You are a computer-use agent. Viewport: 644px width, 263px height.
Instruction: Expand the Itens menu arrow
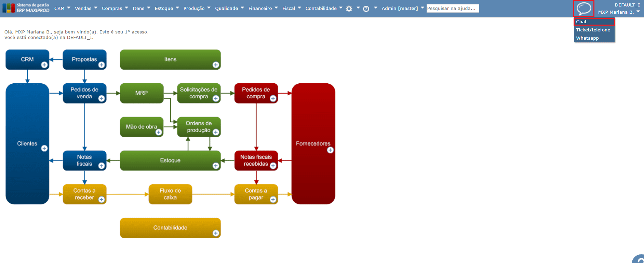pos(149,8)
